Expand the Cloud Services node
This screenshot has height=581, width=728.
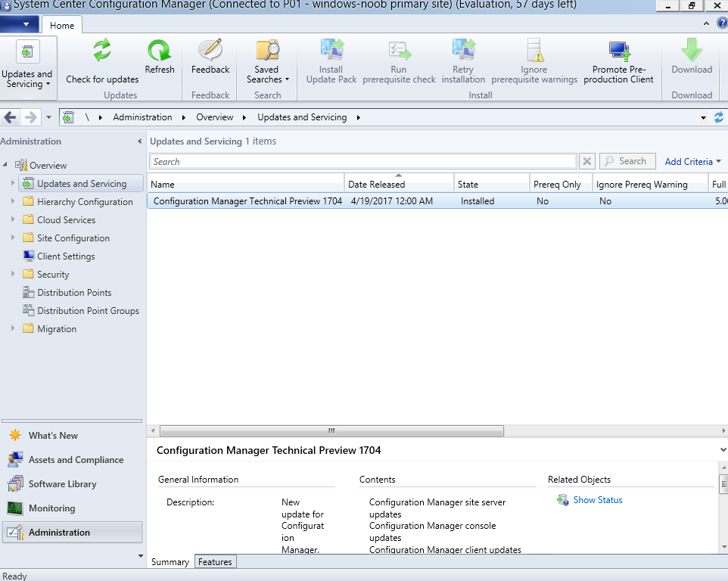13,219
